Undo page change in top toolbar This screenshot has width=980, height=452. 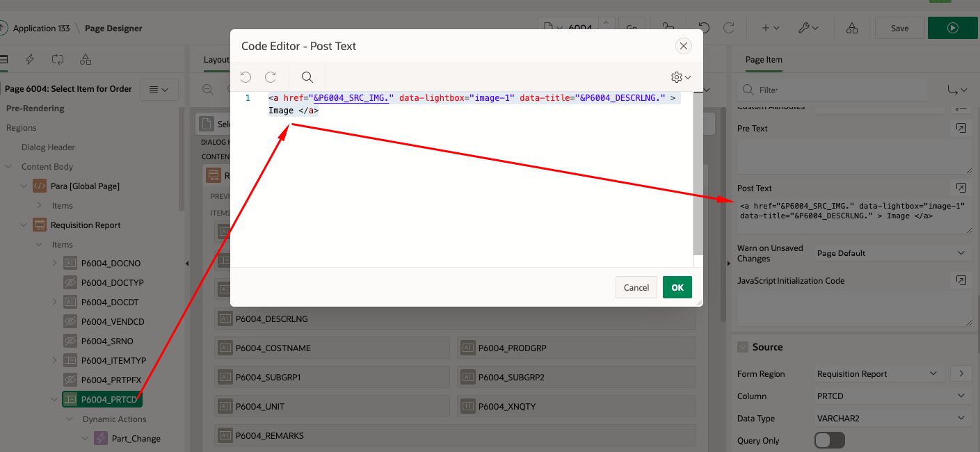pos(704,28)
